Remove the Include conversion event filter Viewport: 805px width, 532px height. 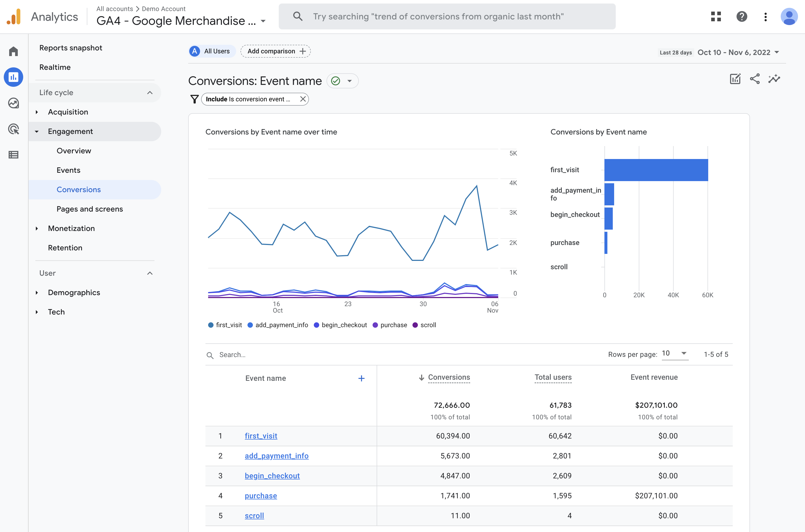(x=303, y=99)
